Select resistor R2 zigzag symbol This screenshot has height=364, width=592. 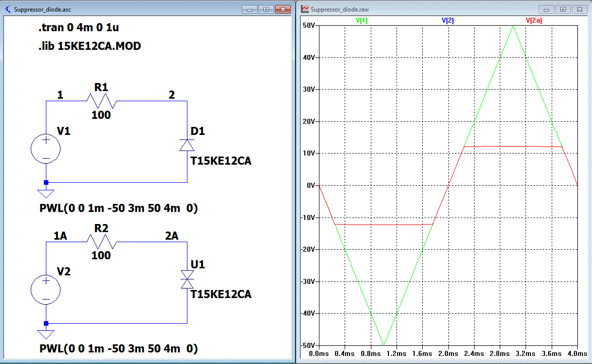[102, 242]
